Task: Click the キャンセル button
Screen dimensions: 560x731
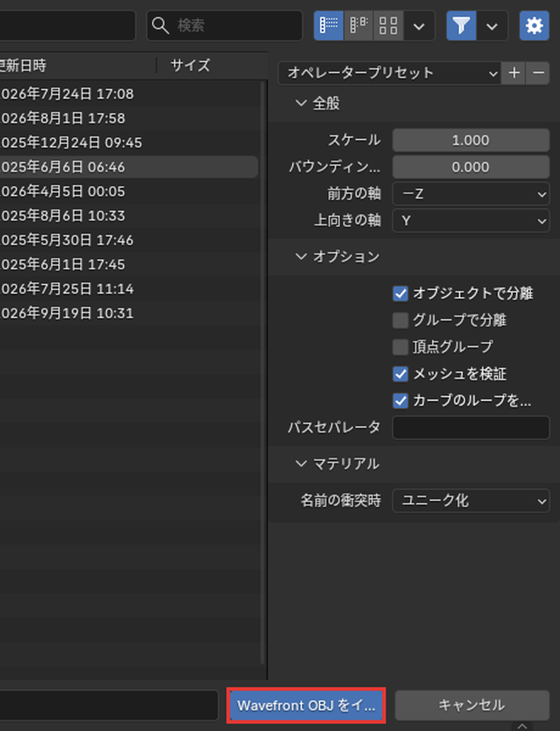Action: point(472,705)
